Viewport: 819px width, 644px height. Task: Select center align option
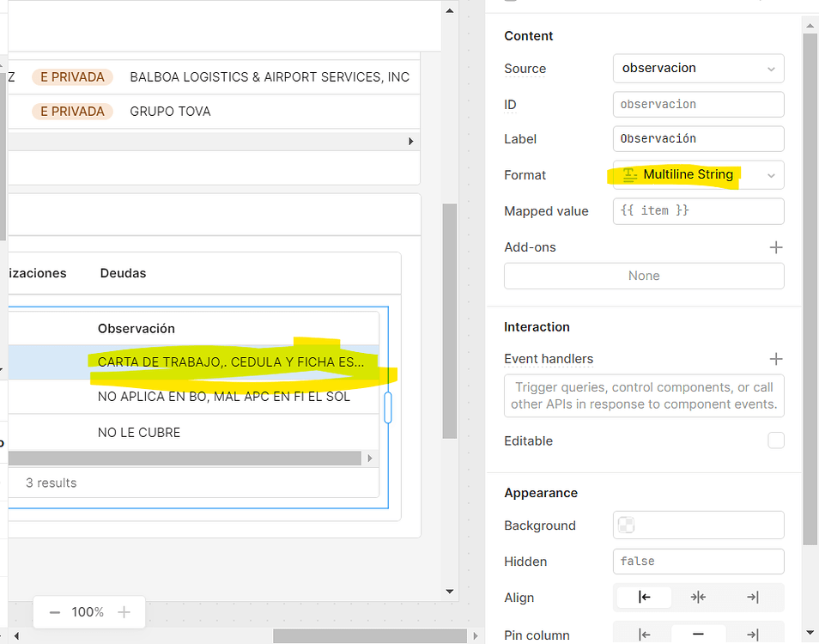point(698,597)
